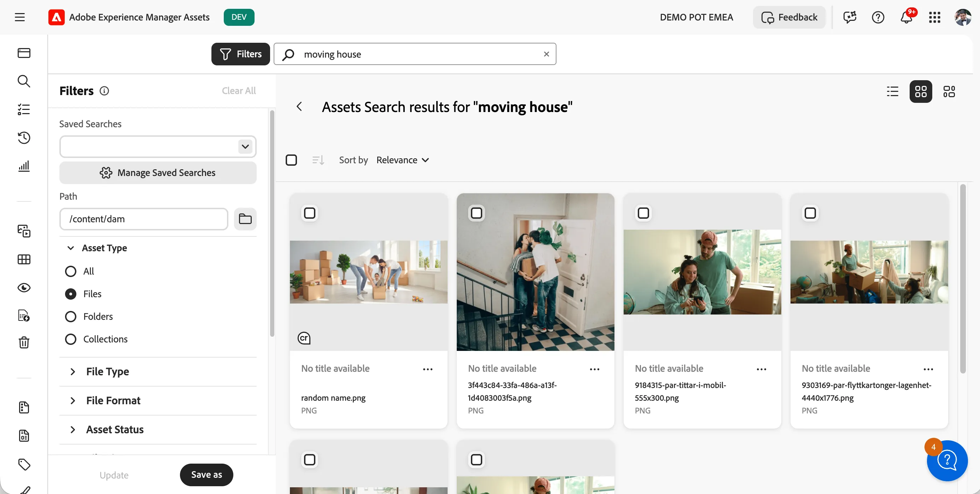This screenshot has height=494, width=980.
Task: Open the floating help chat bubble
Action: click(947, 461)
